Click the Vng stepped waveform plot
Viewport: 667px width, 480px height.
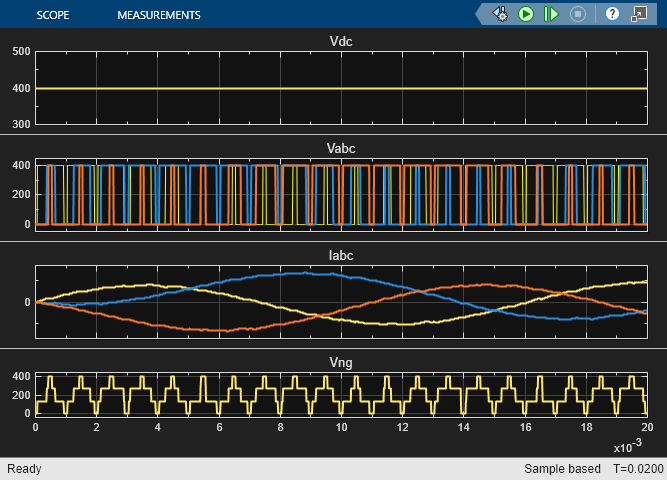341,395
